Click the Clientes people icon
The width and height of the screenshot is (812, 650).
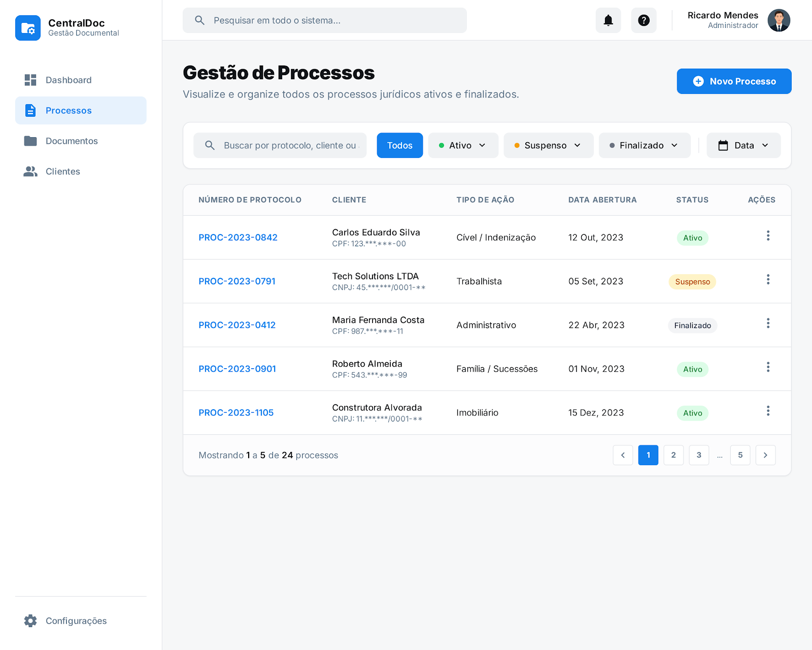[30, 171]
